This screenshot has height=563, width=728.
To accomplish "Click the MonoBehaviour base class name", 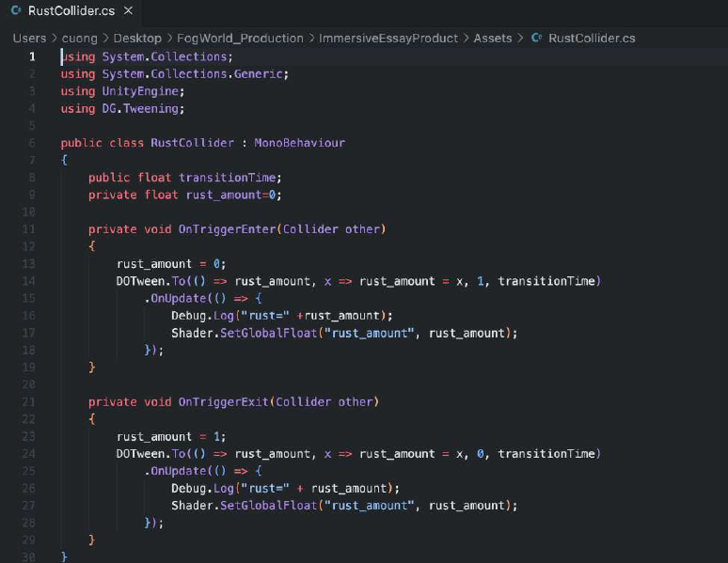I will click(299, 143).
